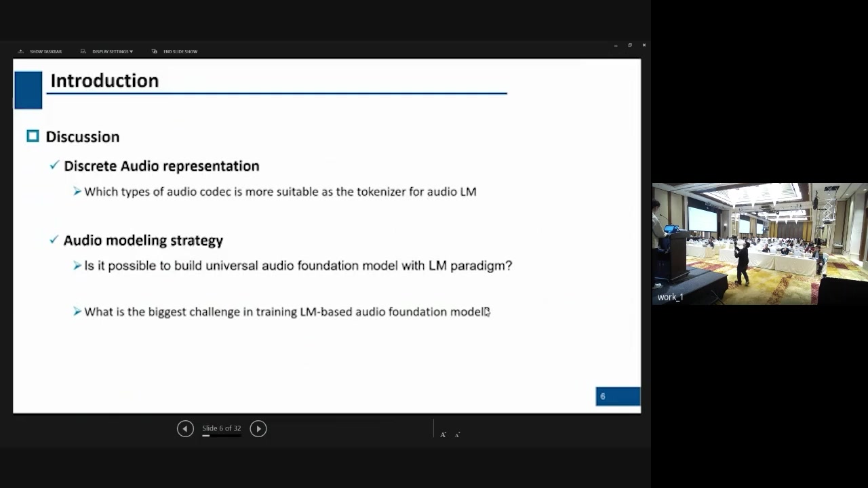Click the slide progress bar under the counter
Viewport: 868px width, 488px height.
pos(221,436)
